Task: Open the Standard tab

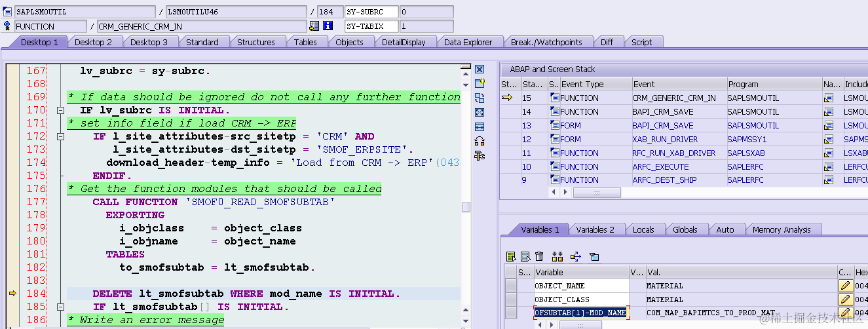Action: pos(202,42)
